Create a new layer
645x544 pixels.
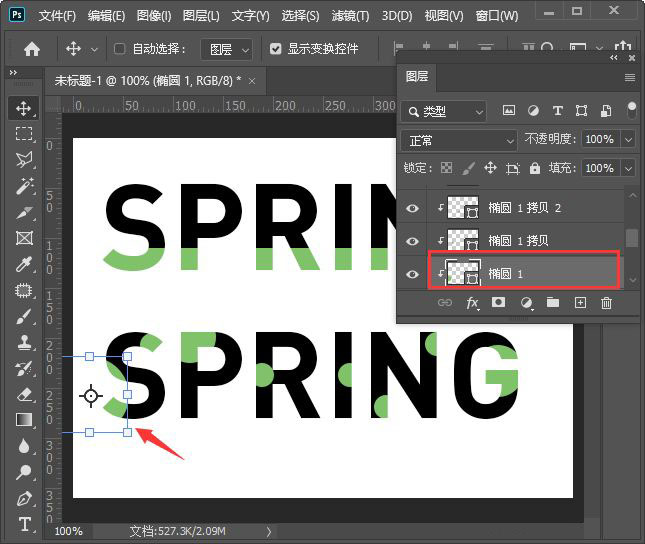pyautogui.click(x=580, y=303)
